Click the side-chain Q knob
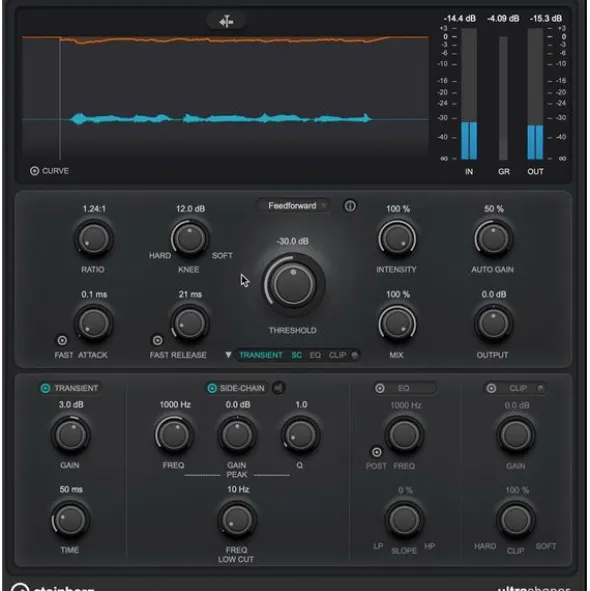This screenshot has height=591, width=590. 300,435
